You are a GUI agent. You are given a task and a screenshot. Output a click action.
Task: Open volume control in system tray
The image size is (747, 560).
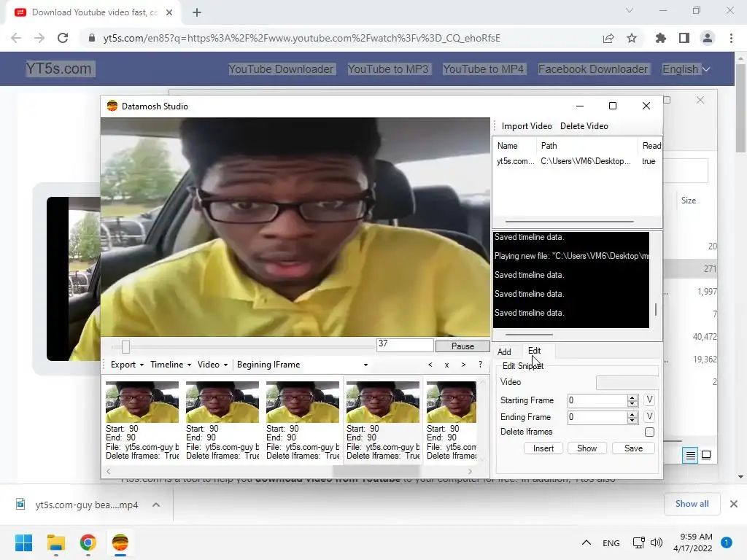[x=657, y=542]
